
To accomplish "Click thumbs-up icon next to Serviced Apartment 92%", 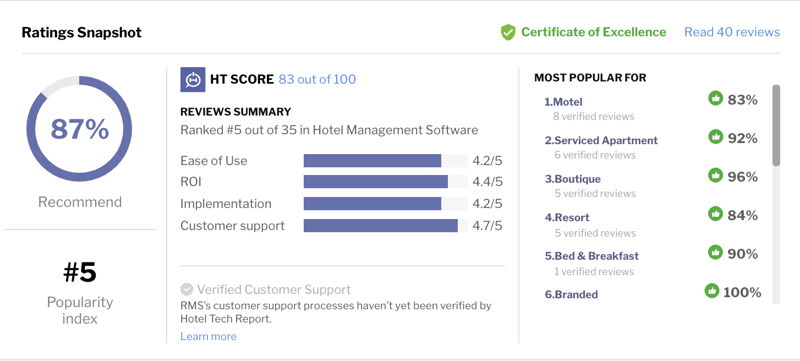I will tap(716, 137).
